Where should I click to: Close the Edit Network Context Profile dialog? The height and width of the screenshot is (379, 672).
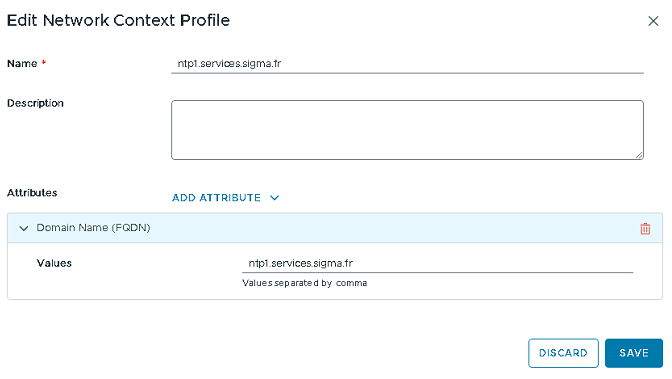click(x=653, y=21)
